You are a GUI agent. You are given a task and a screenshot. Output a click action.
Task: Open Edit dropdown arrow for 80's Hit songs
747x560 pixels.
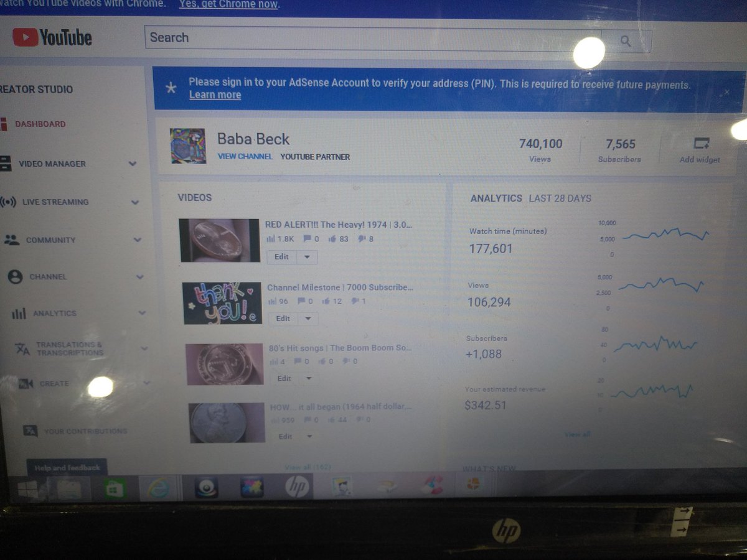click(x=308, y=378)
